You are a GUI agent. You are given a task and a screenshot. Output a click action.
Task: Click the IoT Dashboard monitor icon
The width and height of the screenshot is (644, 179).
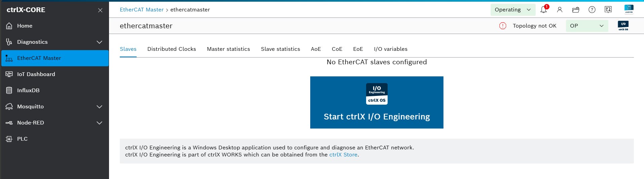pos(9,74)
